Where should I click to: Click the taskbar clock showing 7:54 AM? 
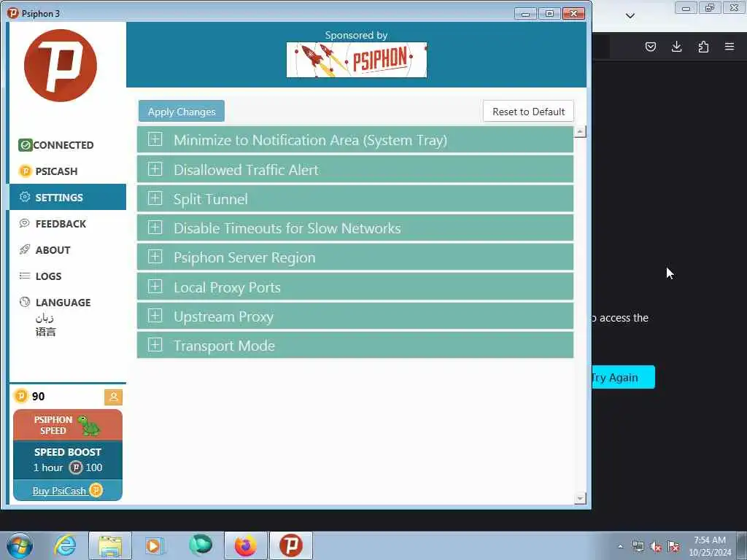[x=709, y=546]
